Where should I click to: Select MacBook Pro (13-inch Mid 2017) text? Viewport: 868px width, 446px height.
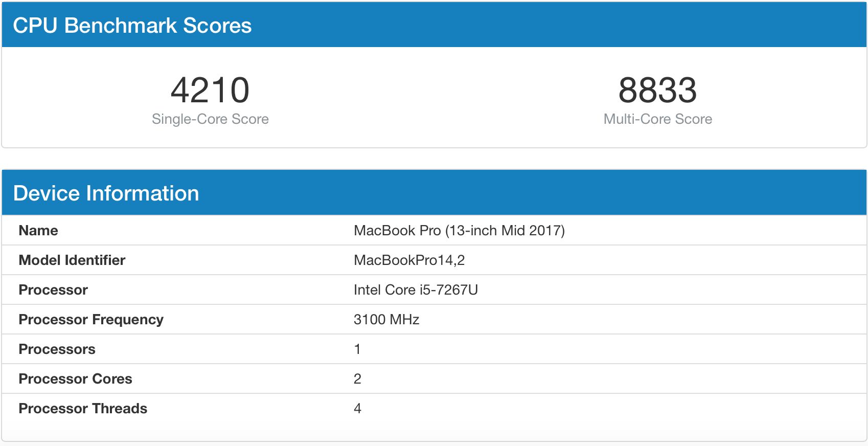click(459, 231)
